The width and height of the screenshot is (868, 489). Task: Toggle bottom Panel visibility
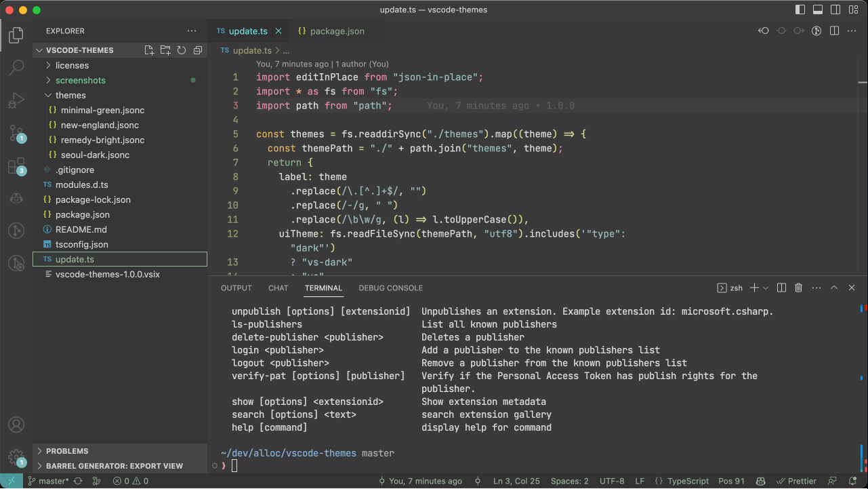coord(817,10)
